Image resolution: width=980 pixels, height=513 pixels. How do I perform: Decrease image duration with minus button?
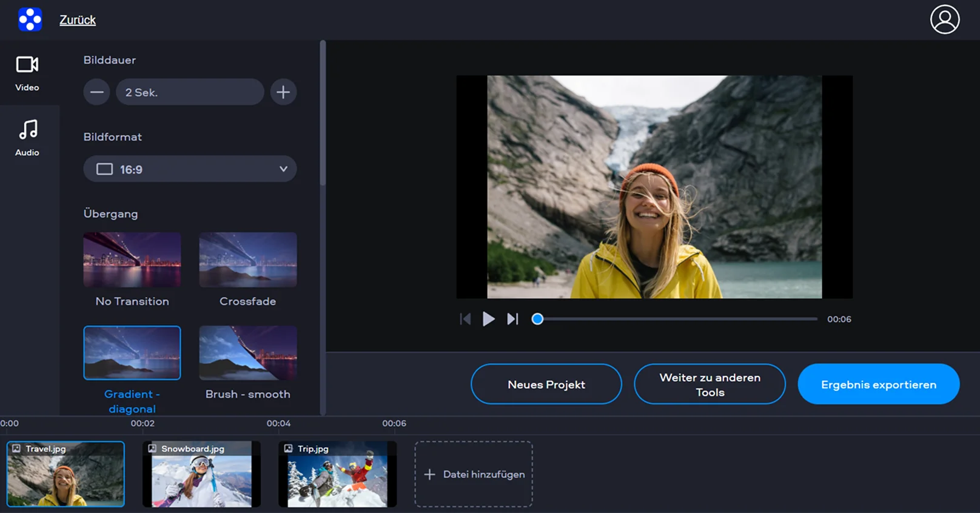(x=96, y=92)
